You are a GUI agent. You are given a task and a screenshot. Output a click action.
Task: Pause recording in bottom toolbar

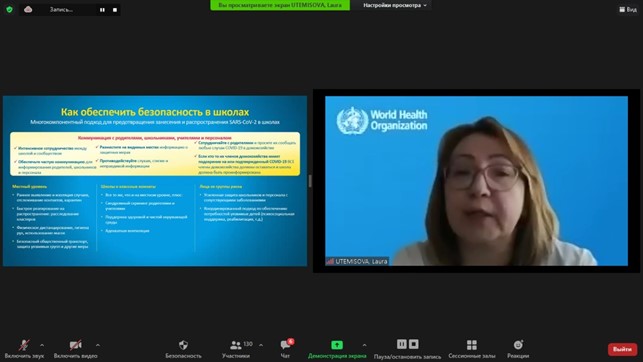pos(402,344)
